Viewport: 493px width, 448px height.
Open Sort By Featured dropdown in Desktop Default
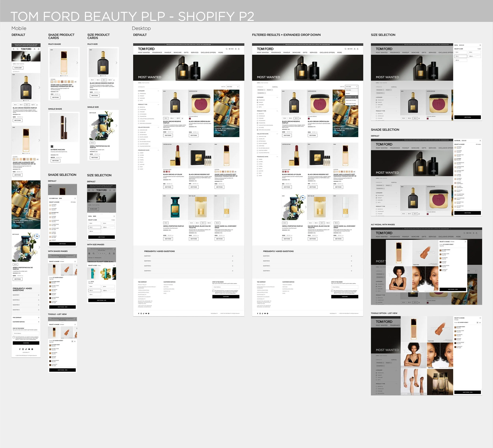[232, 87]
